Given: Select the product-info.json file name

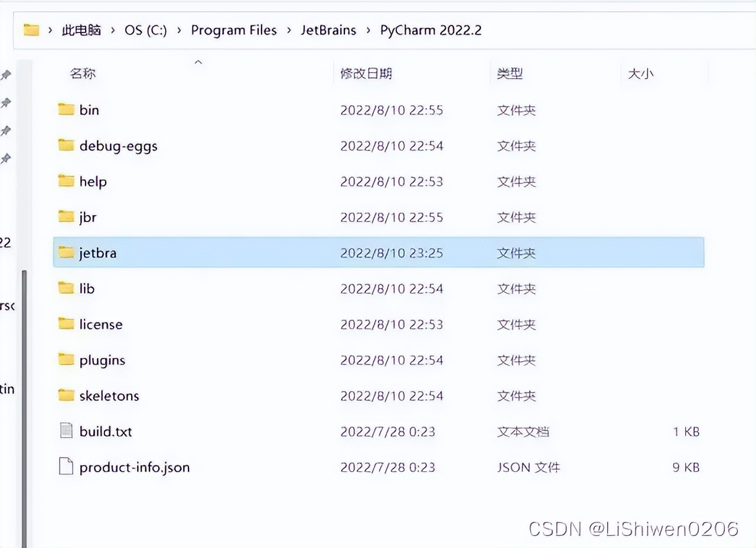Looking at the screenshot, I should (x=135, y=468).
